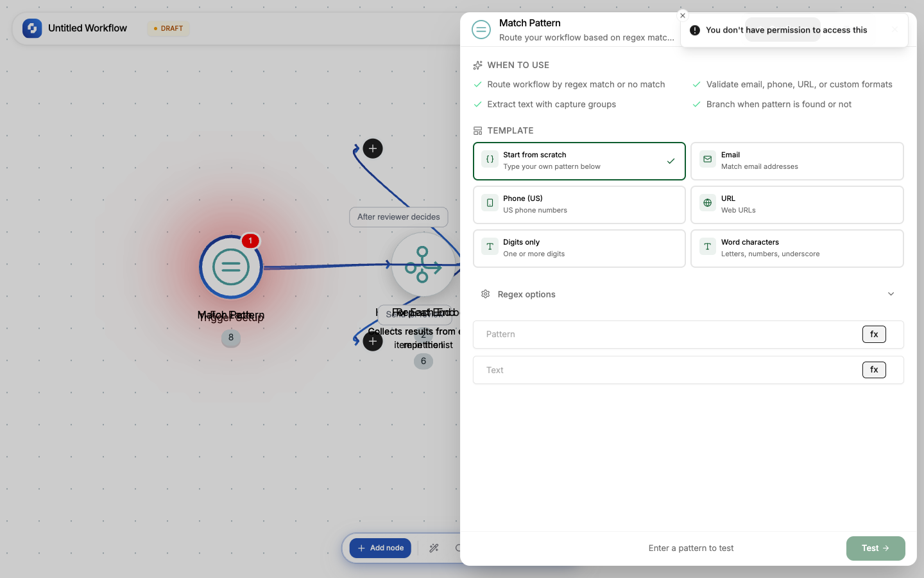This screenshot has width=924, height=578.
Task: Click the globe icon in URL card
Action: click(x=708, y=203)
